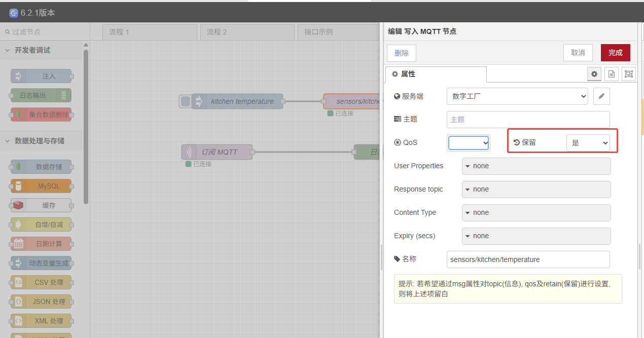Screen dimensions: 644x338
Task: Open the 保留 (retain) dropdown showing 是
Action: [x=589, y=142]
